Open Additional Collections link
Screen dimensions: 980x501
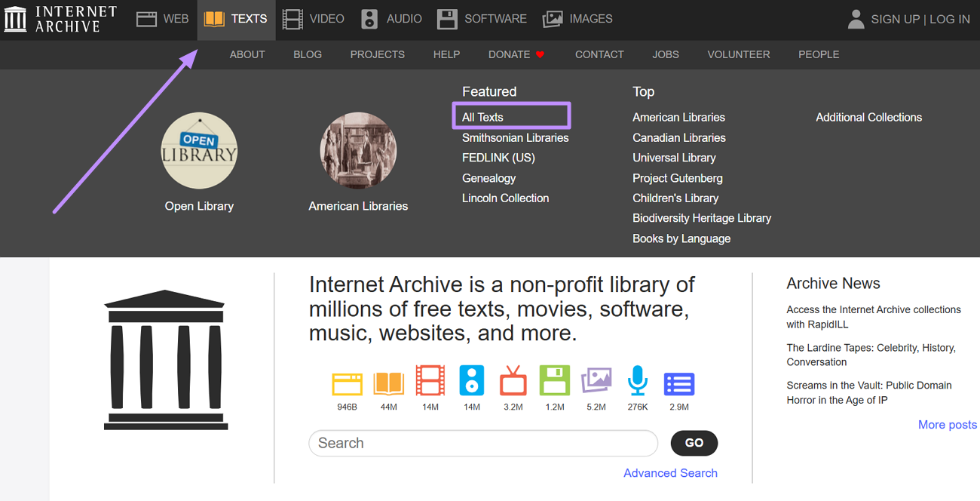[869, 117]
